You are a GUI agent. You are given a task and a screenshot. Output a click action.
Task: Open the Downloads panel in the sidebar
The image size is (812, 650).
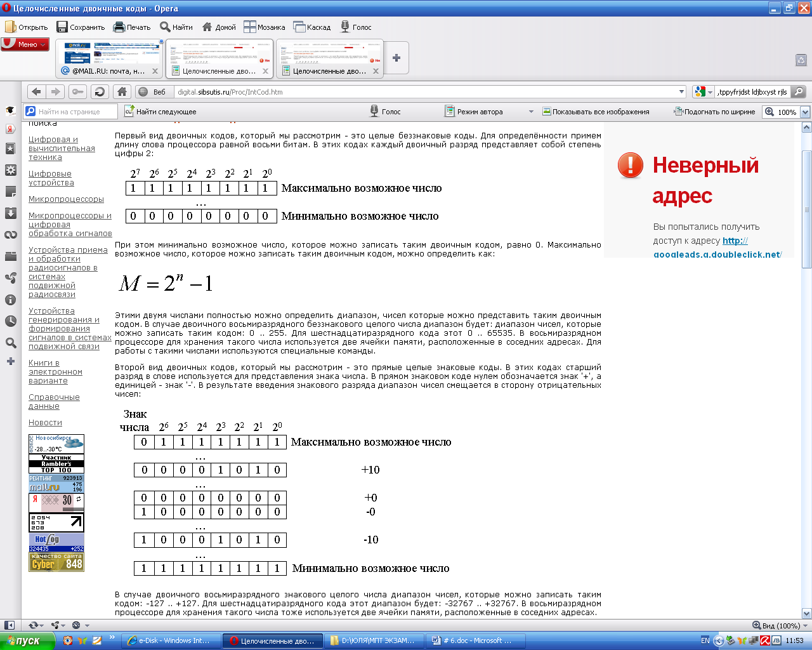pyautogui.click(x=11, y=213)
